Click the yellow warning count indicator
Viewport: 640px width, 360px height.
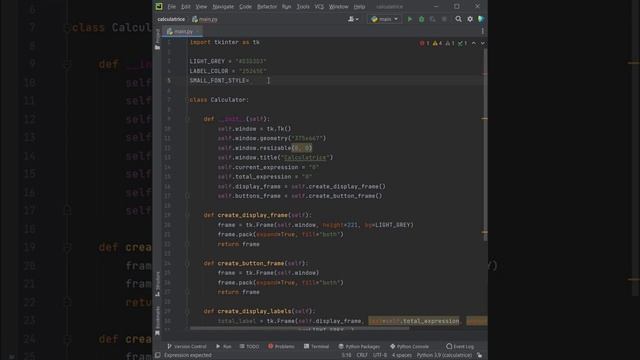[x=437, y=43]
